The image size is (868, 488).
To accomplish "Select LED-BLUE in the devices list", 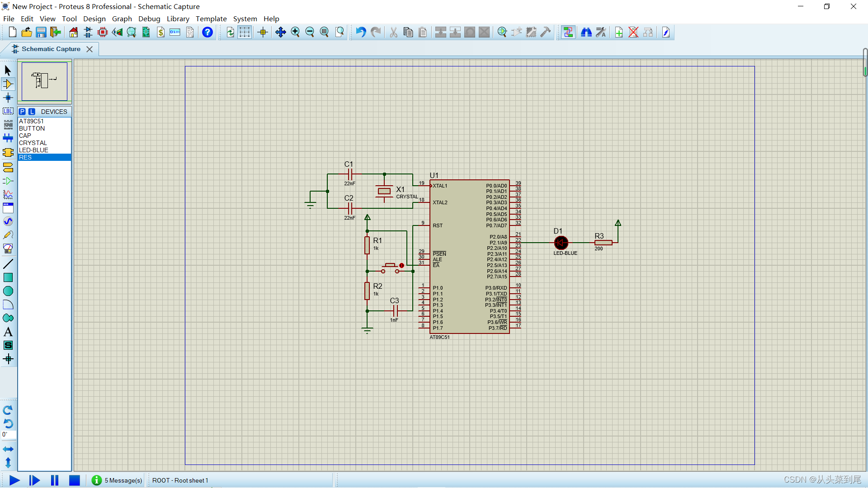I will (x=44, y=150).
